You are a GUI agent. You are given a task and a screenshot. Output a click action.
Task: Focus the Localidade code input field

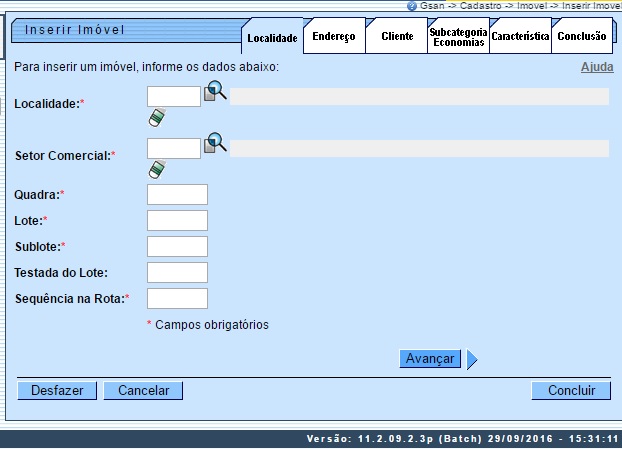[x=174, y=96]
